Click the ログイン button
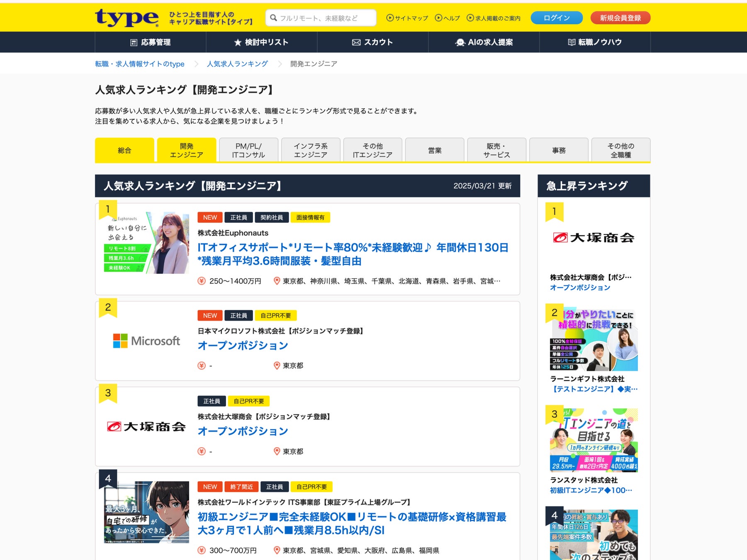Image resolution: width=747 pixels, height=560 pixels. point(557,18)
